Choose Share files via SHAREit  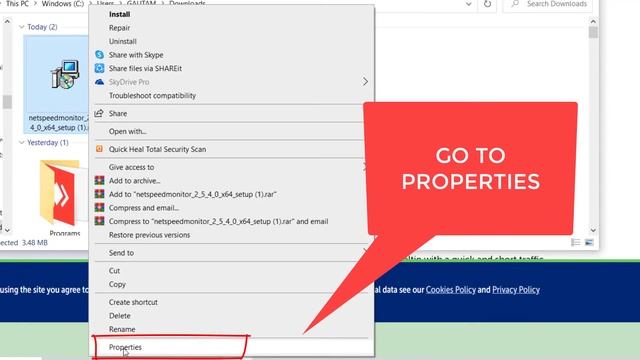pos(145,68)
